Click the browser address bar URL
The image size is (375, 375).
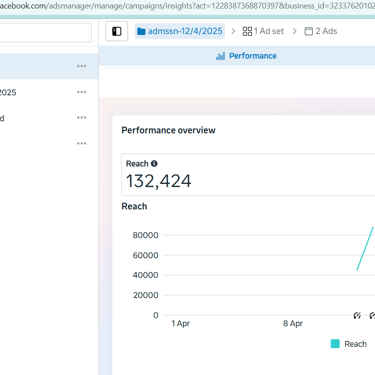187,6
